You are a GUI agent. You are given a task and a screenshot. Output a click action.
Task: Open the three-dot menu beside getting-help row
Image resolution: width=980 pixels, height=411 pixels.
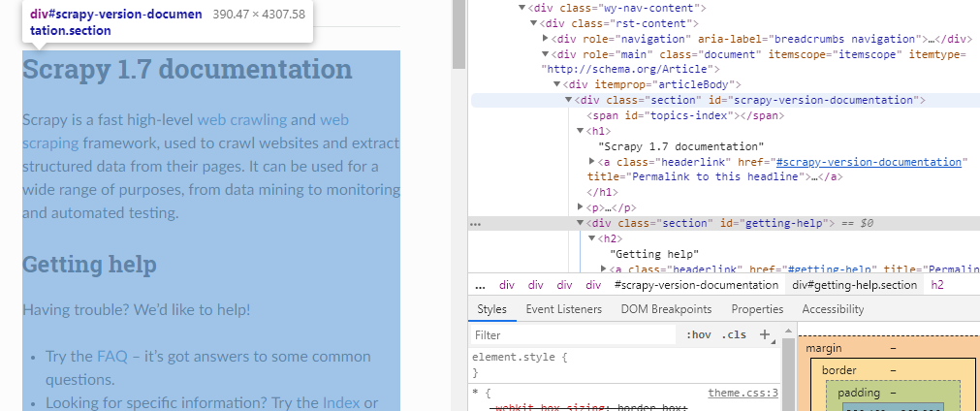476,224
